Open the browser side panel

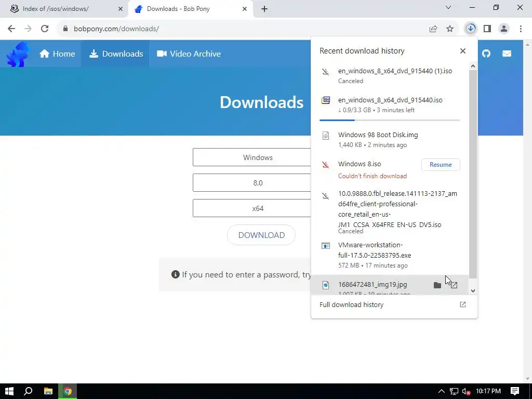click(x=487, y=29)
